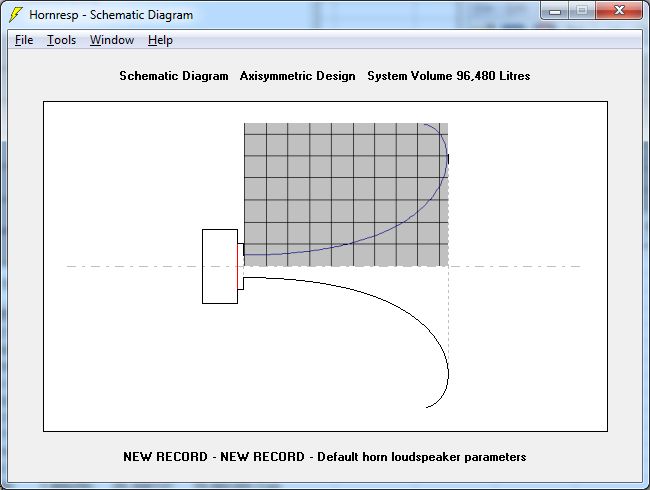Open the Help menu
The height and width of the screenshot is (490, 650).
tap(160, 40)
